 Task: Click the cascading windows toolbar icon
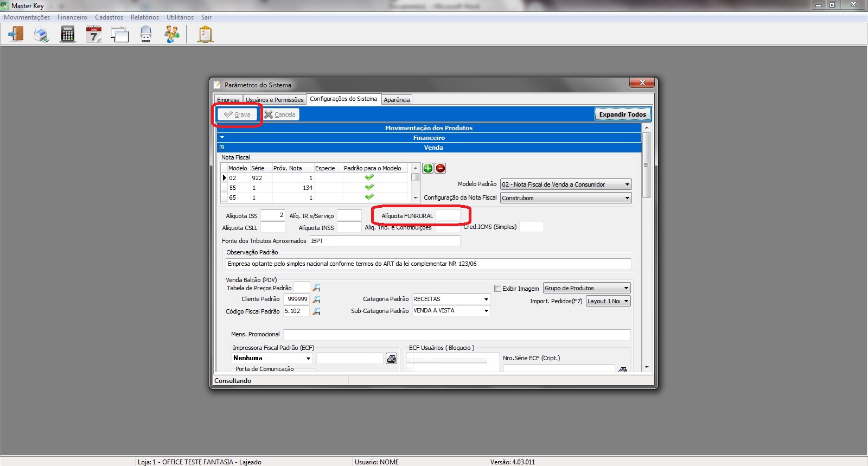click(120, 34)
